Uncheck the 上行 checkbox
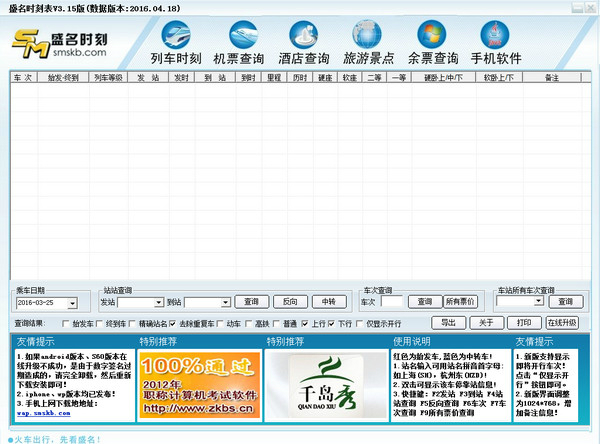The height and width of the screenshot is (444, 600). pos(305,324)
